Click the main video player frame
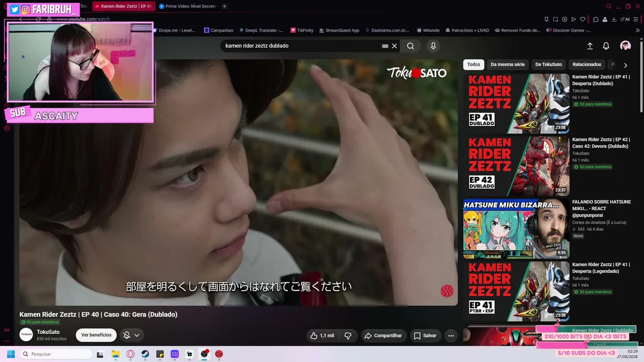Image resolution: width=644 pixels, height=362 pixels. coord(238,183)
